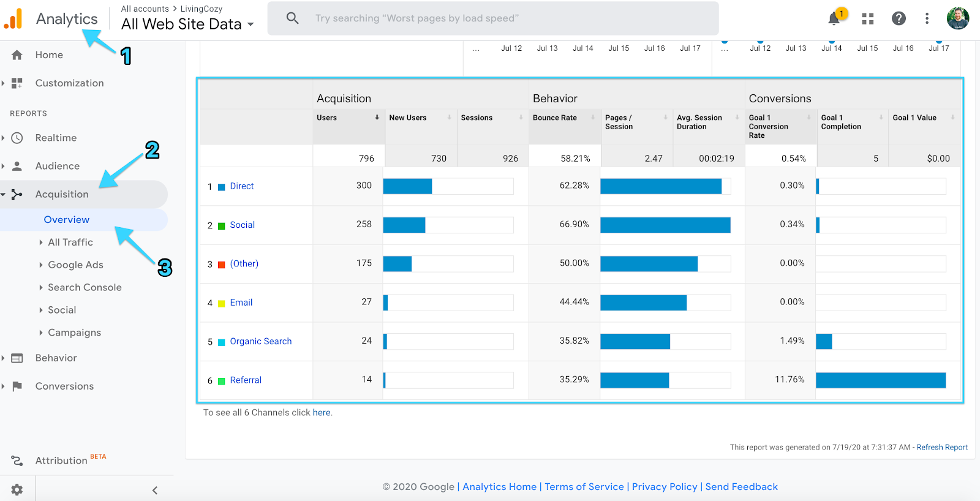
Task: Click the search bar input field
Action: pyautogui.click(x=492, y=18)
